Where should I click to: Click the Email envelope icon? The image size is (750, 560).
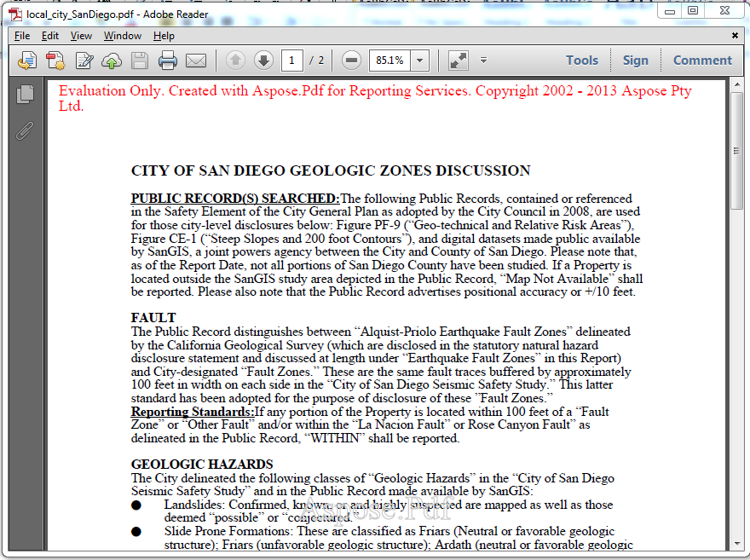(x=196, y=61)
